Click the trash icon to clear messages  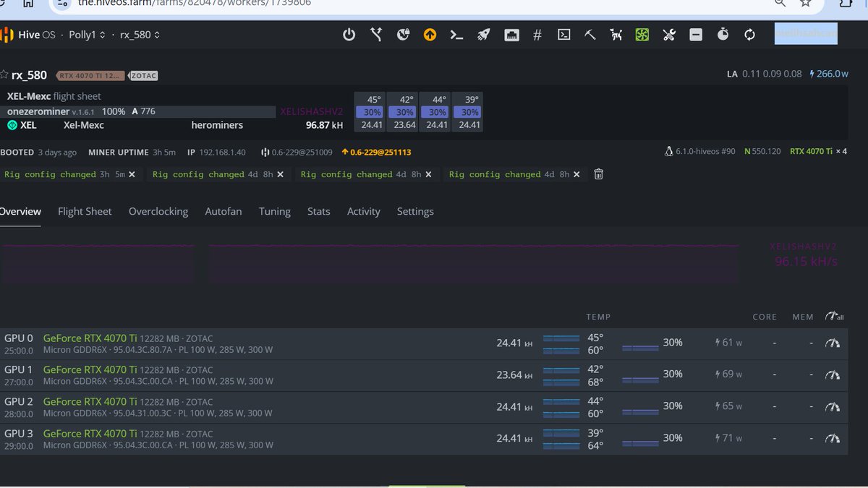(x=598, y=174)
